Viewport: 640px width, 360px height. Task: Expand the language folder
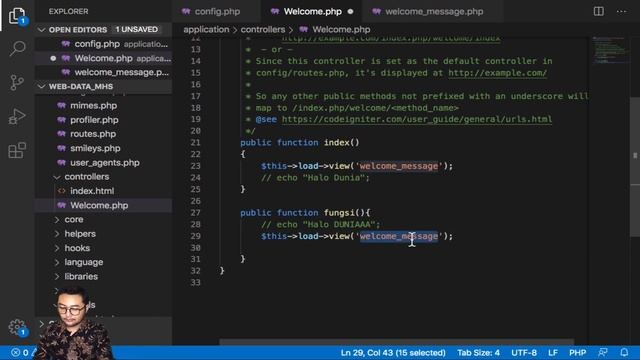coord(57,262)
